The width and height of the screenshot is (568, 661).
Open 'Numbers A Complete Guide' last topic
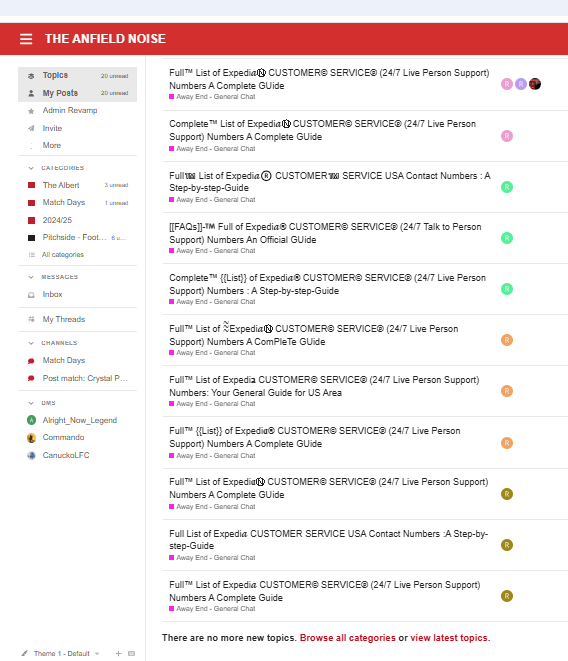click(x=325, y=591)
